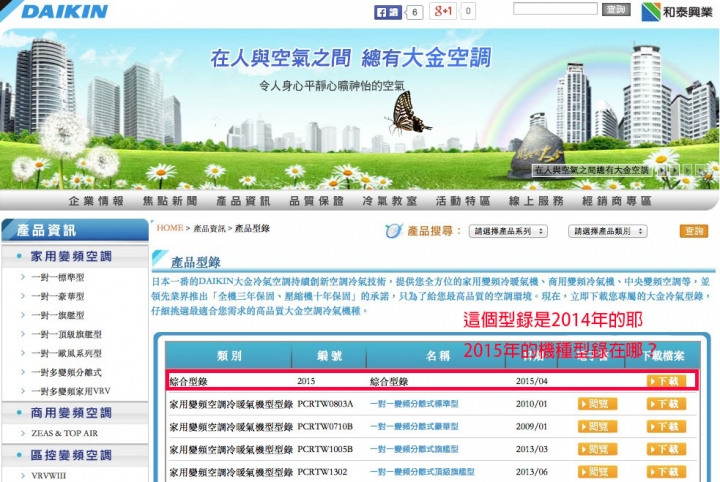
Task: Download the 2015 綜合型錄 catalog
Action: point(666,381)
